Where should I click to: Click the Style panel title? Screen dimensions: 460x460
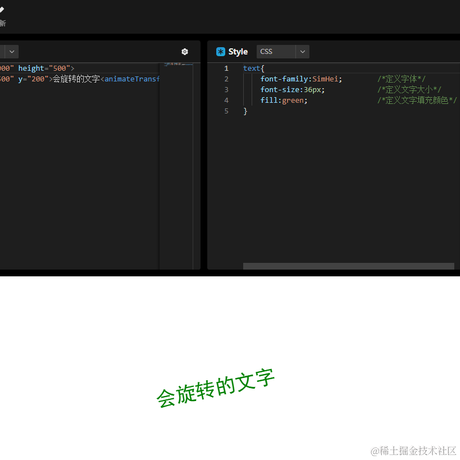click(238, 52)
